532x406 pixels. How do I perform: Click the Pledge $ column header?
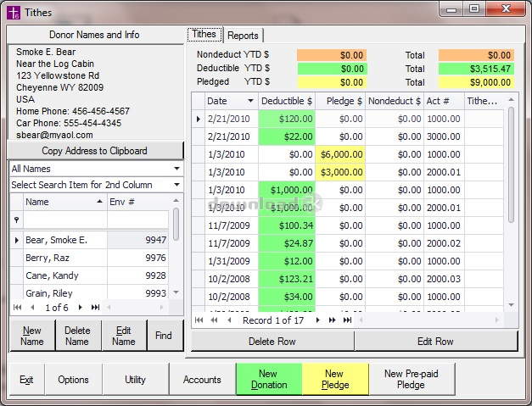coord(340,101)
